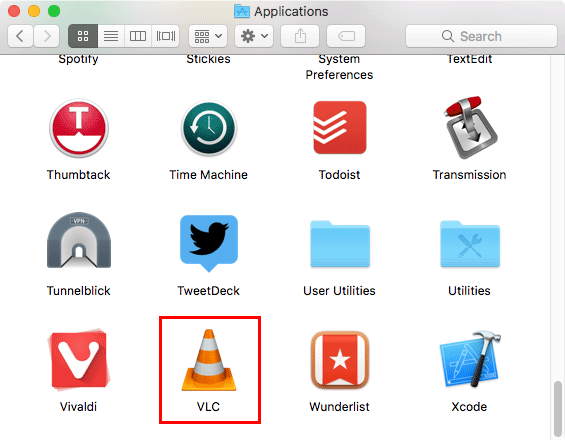Screen dimensions: 565x440
Task: Click the VLC name label
Action: [x=208, y=407]
